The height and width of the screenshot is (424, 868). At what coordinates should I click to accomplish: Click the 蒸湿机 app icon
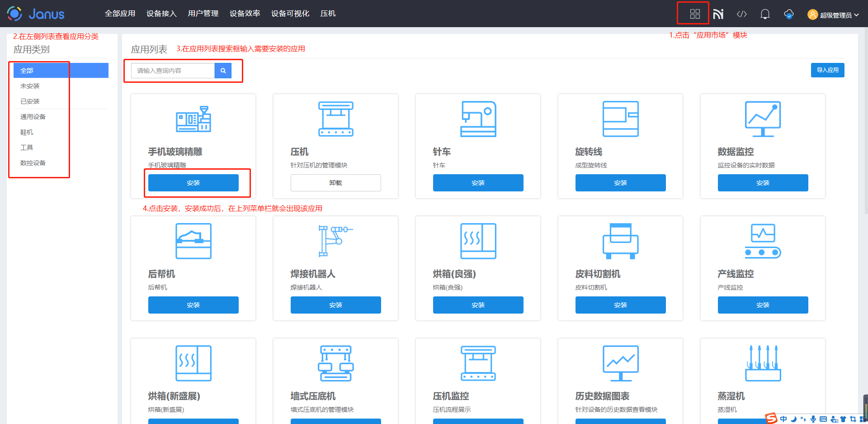click(x=763, y=363)
